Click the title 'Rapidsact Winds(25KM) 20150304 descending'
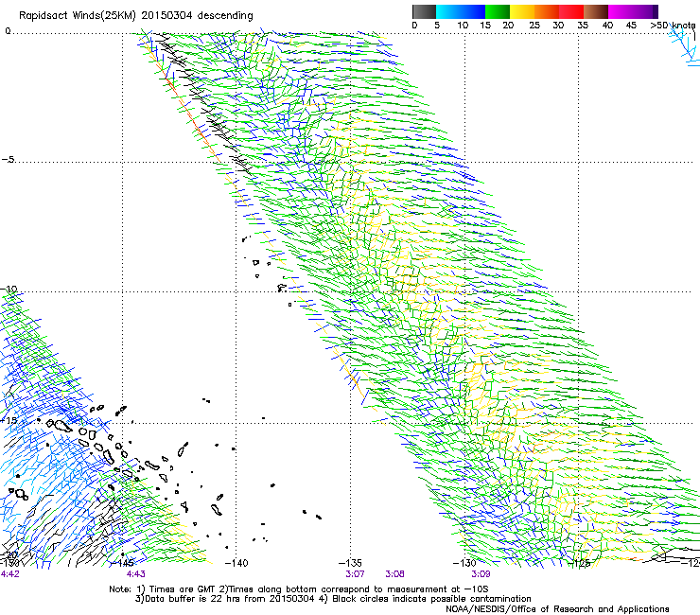 point(135,16)
